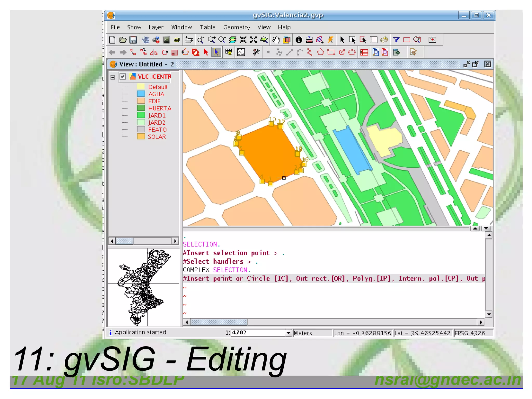
Task: Select the Measure distance tool
Action: [x=309, y=40]
